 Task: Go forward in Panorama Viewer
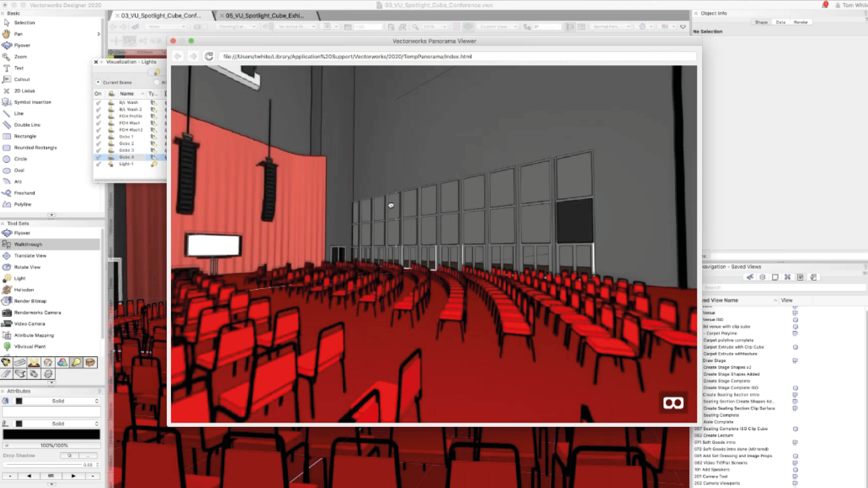[193, 56]
